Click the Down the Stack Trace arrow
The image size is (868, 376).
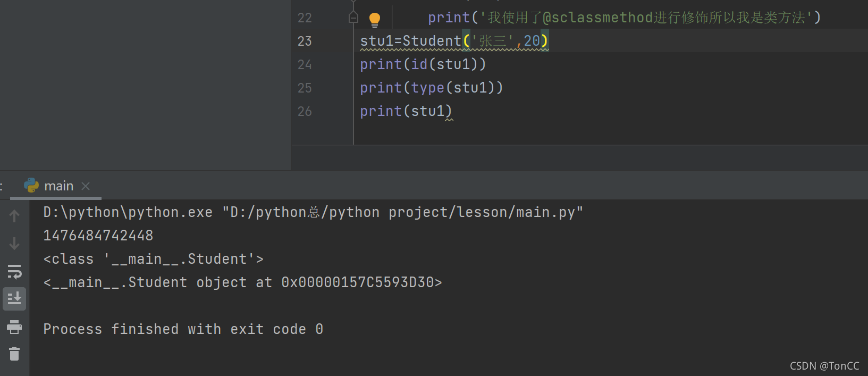pos(14,243)
